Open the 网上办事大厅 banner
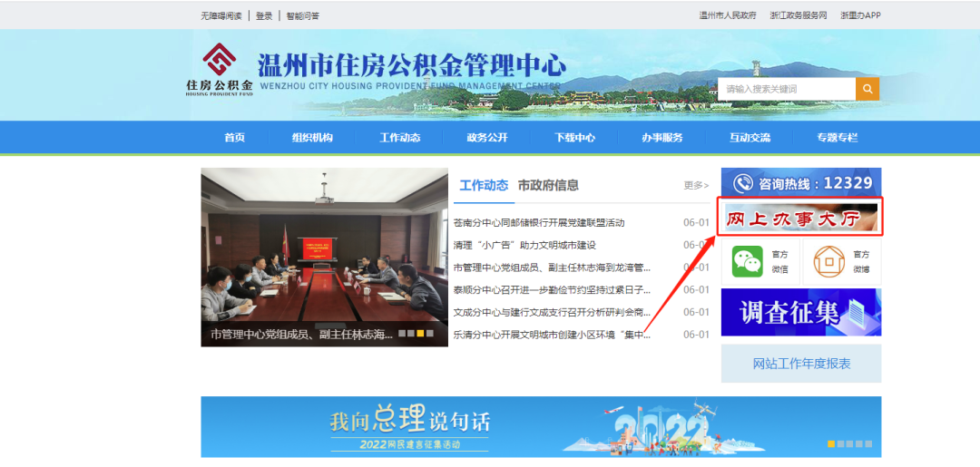The width and height of the screenshot is (980, 467). (x=800, y=218)
